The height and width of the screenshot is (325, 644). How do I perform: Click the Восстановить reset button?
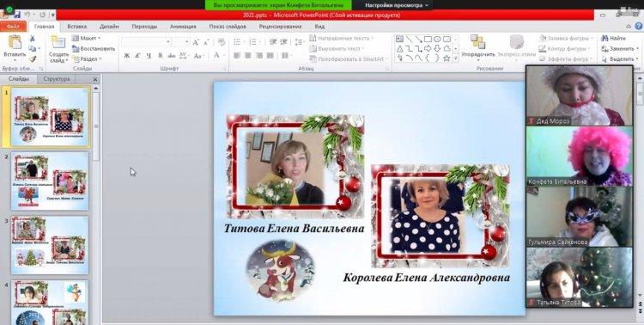94,48
